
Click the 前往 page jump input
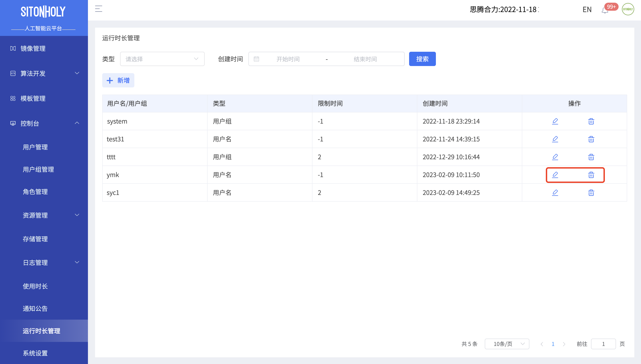point(603,344)
